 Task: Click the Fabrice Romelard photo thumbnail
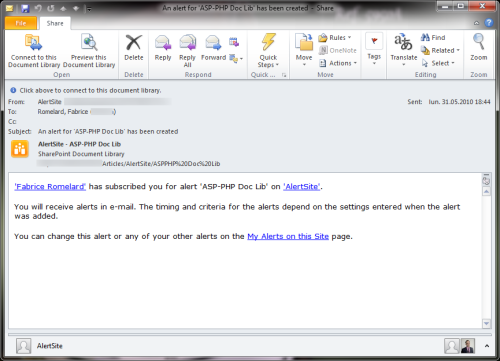[468, 346]
